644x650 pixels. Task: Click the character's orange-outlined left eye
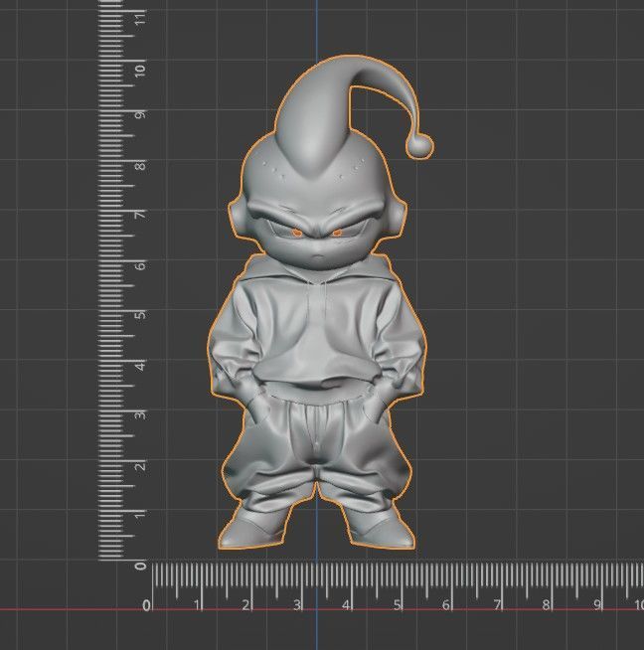(297, 233)
